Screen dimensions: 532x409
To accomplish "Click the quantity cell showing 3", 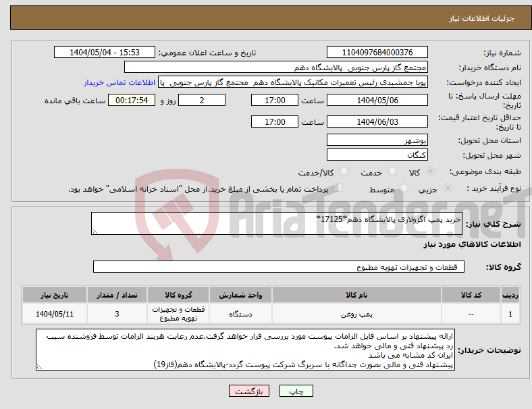I will (117, 314).
